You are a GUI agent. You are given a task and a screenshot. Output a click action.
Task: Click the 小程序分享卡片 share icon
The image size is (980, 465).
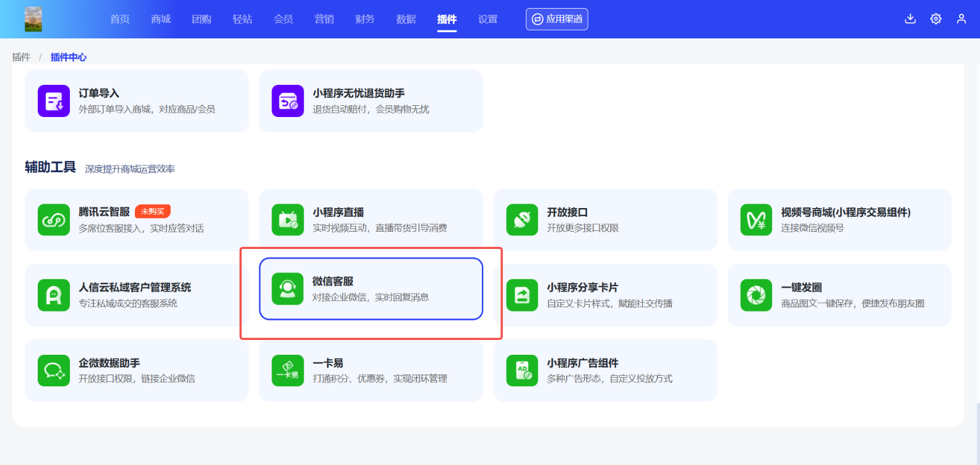click(522, 295)
